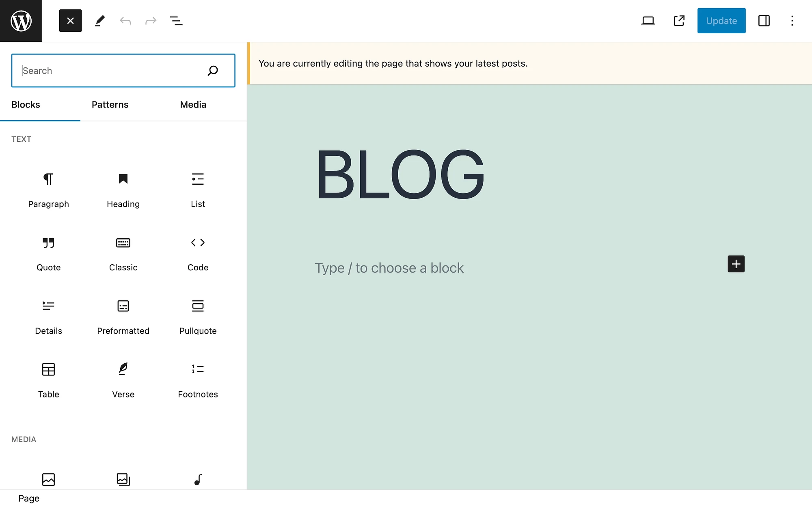
Task: Click the Paragraph block icon
Action: pyautogui.click(x=48, y=179)
